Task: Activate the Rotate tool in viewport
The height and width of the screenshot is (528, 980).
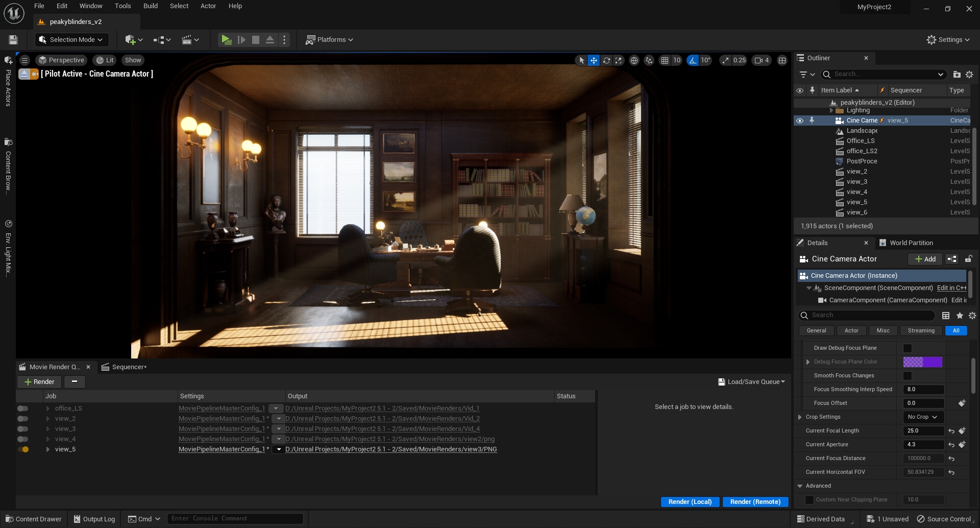Action: pyautogui.click(x=606, y=60)
